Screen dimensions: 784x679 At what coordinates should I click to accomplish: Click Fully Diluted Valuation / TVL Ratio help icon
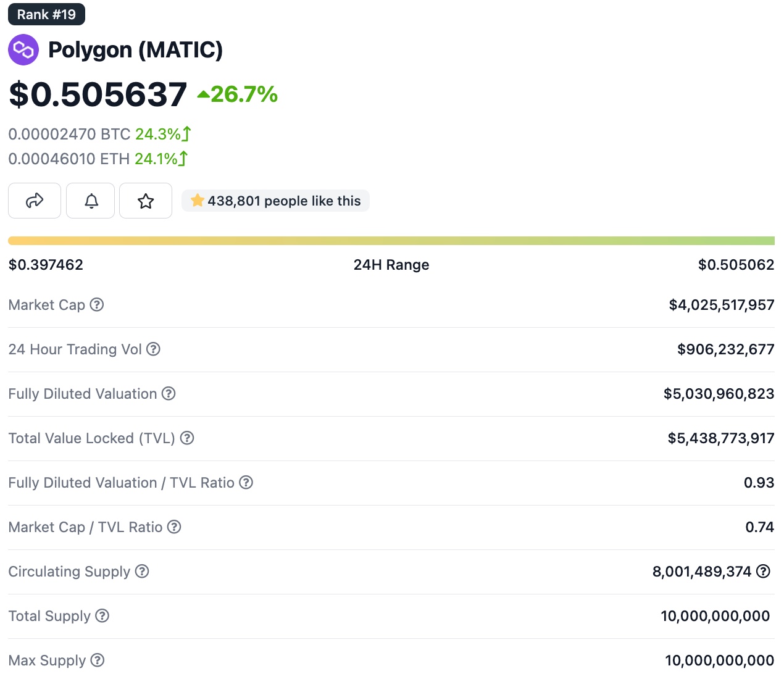click(x=246, y=482)
